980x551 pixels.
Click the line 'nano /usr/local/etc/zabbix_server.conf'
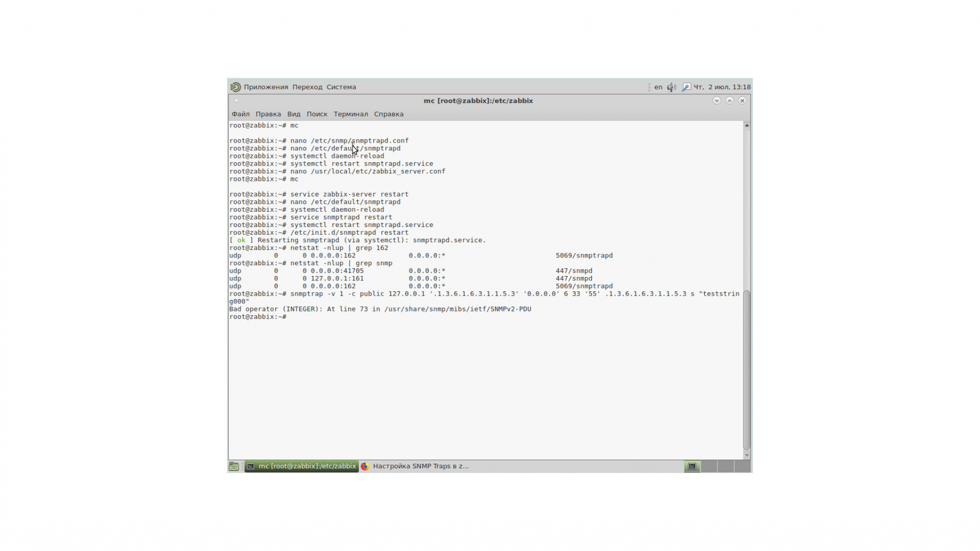click(368, 172)
